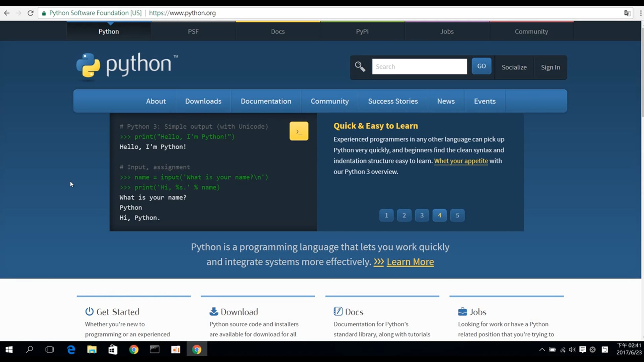Screen dimensions: 644x362
Task: Switch to slide 3 of the carousel
Action: pos(422,215)
